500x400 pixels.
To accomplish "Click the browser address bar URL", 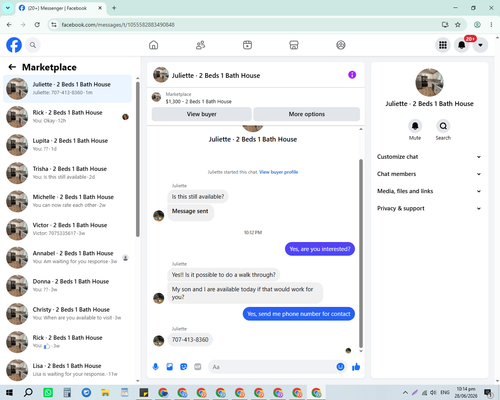I will tap(118, 25).
